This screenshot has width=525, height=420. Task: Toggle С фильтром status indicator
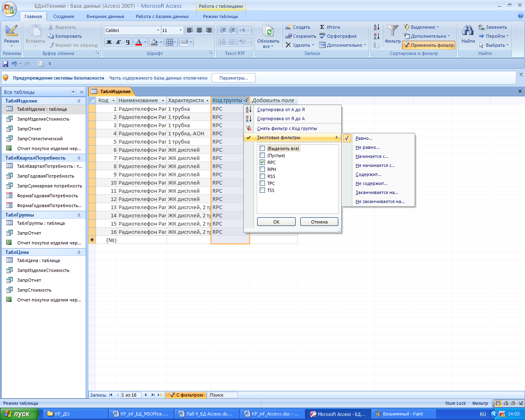[187, 395]
